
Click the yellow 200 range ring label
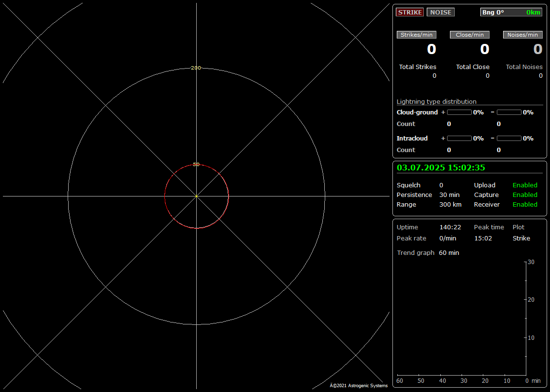[196, 68]
